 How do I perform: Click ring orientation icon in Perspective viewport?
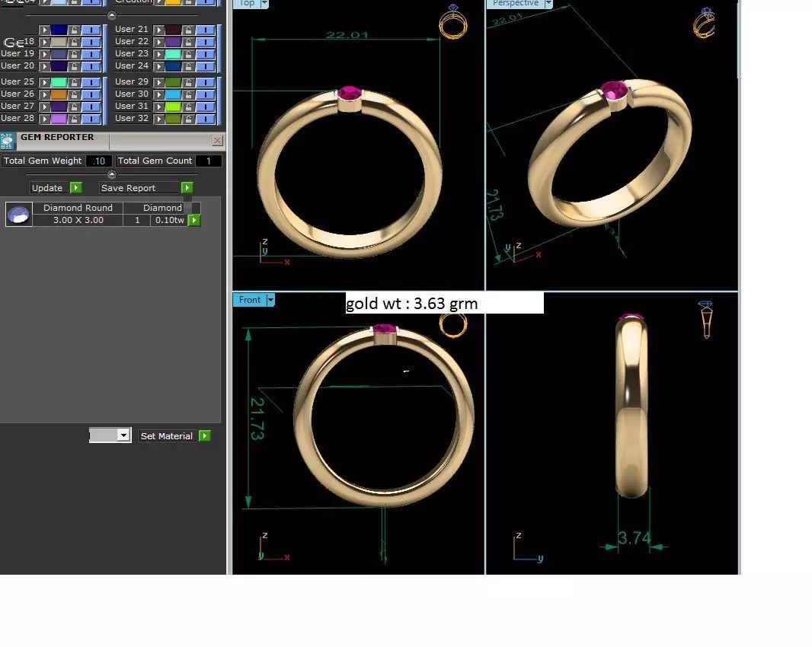705,22
